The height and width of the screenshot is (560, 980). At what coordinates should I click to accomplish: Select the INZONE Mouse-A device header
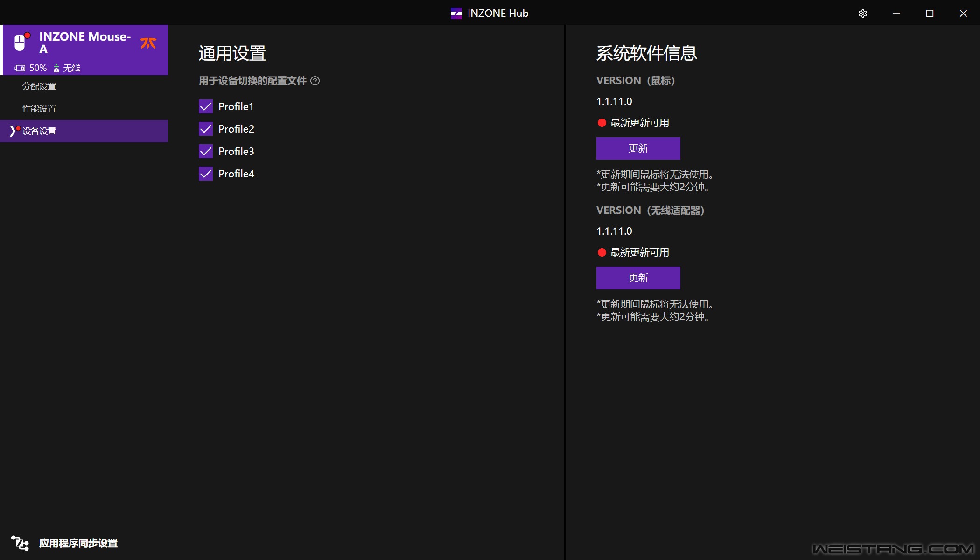point(84,50)
